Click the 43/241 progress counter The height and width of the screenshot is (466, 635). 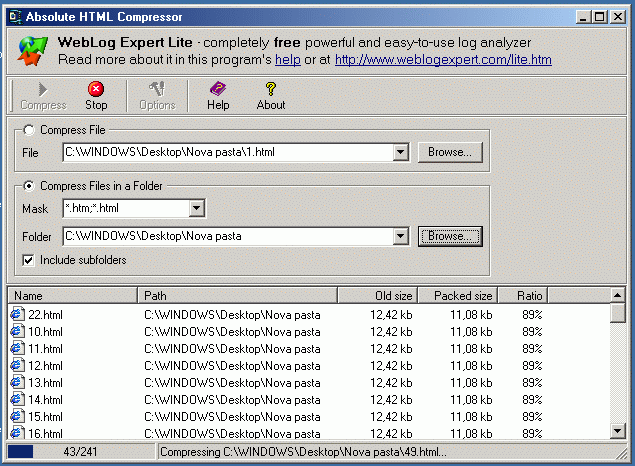tap(80, 451)
